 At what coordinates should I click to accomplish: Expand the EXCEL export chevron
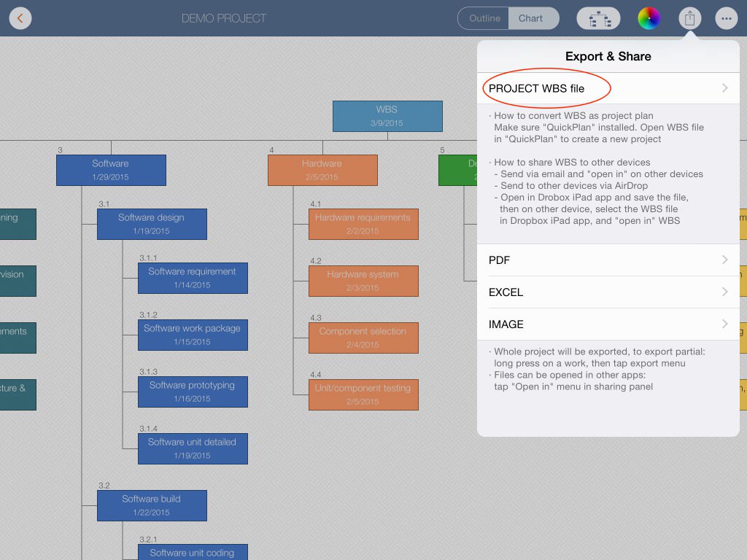pos(724,292)
